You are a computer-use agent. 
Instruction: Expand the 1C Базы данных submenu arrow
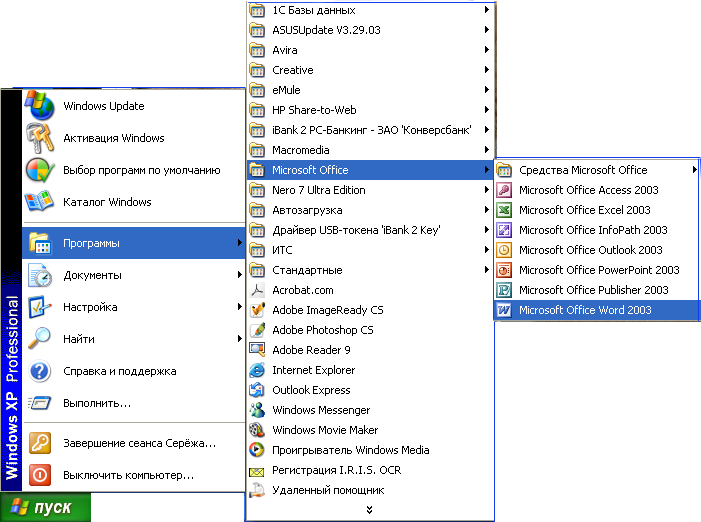pos(487,9)
